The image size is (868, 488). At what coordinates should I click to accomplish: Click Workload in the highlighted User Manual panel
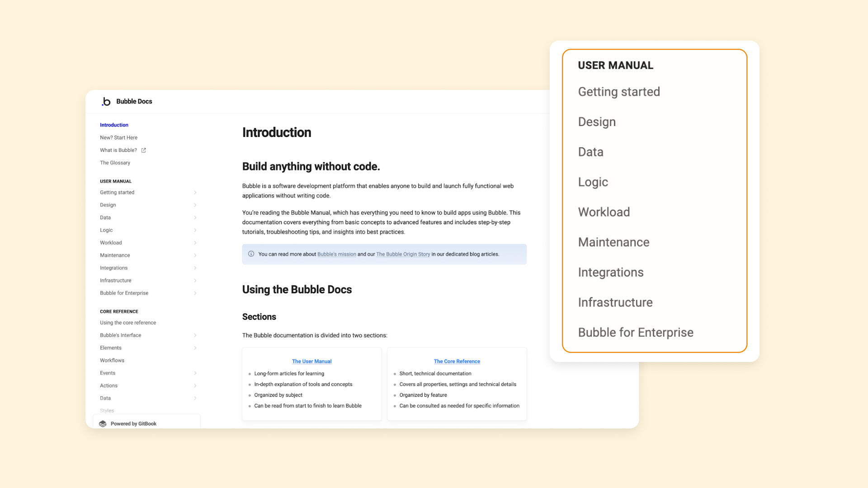(604, 211)
